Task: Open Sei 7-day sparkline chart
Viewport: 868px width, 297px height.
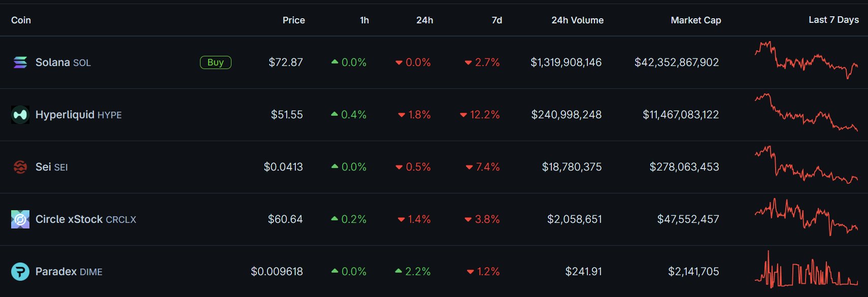Action: (806, 164)
